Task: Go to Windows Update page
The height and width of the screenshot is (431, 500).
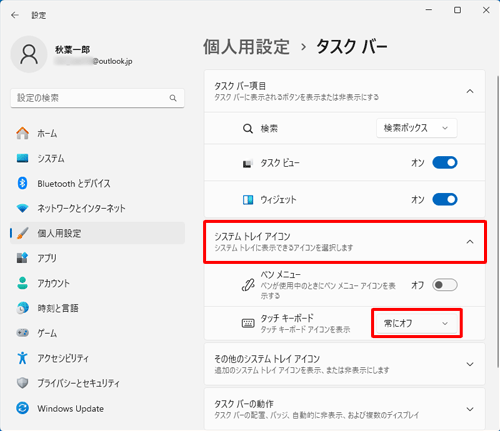Action: pyautogui.click(x=97, y=408)
